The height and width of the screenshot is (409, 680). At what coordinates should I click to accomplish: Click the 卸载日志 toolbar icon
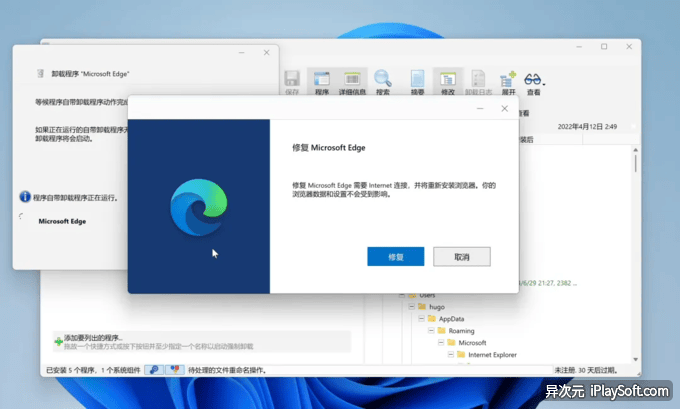click(478, 82)
